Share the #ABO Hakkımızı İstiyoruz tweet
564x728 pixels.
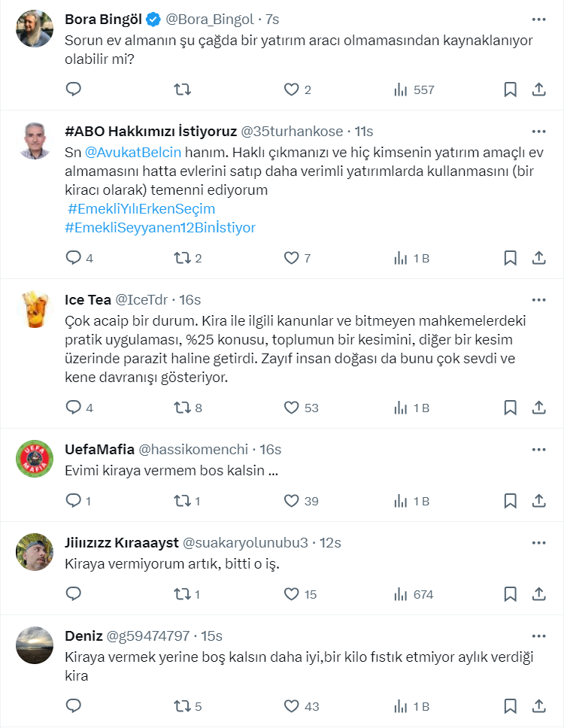coord(538,258)
